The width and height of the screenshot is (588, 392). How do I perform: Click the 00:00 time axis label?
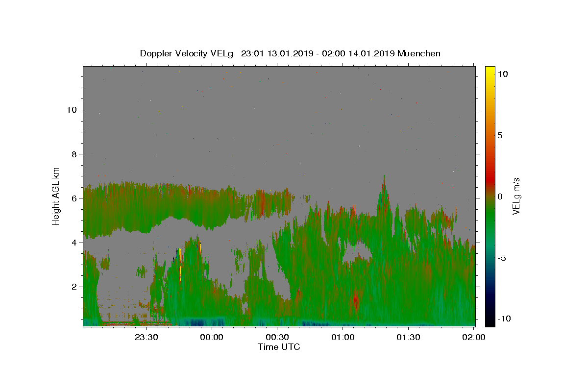(212, 337)
